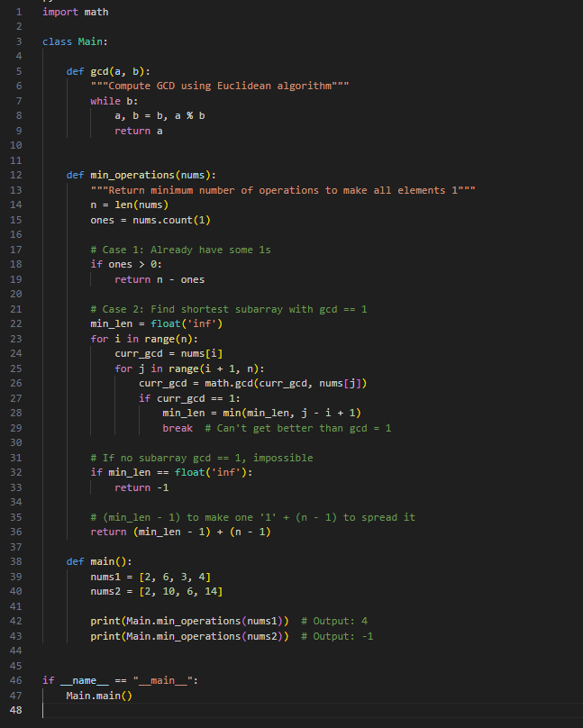This screenshot has height=728, width=583.
Task: Click the "min_len = float('inf')" assignment
Action: point(157,323)
